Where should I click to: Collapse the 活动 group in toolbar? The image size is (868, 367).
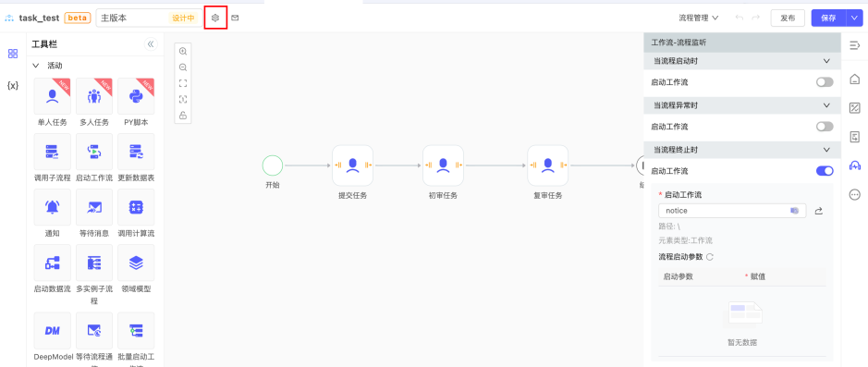point(36,66)
